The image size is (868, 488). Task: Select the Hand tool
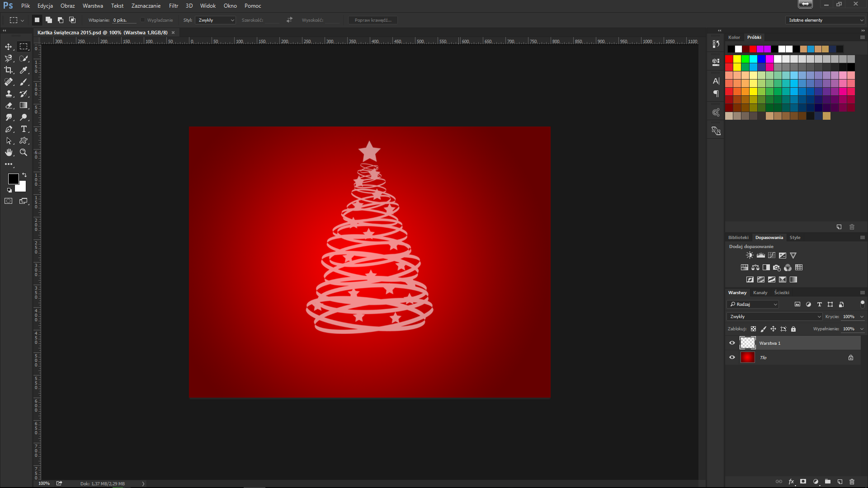click(9, 152)
